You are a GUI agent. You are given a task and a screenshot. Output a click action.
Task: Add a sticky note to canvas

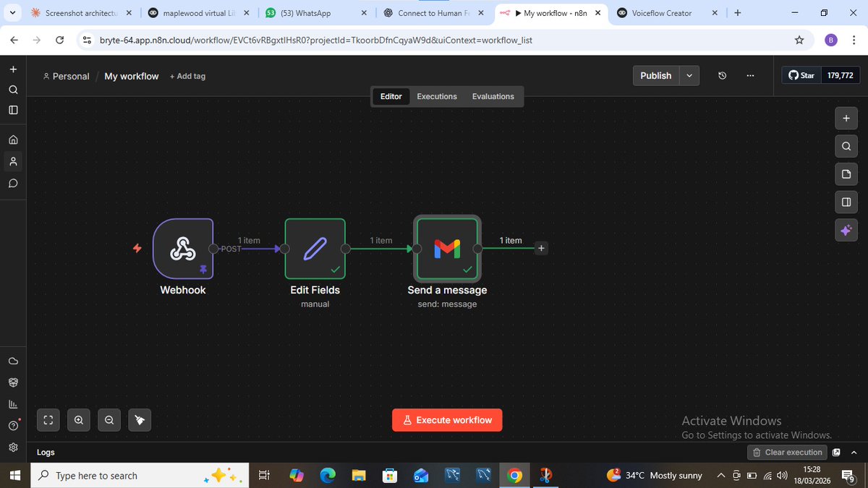(846, 174)
